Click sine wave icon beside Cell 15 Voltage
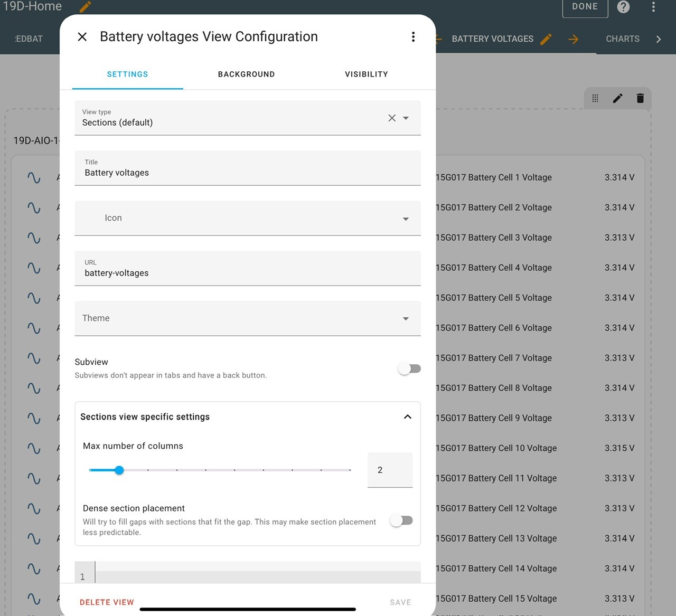This screenshot has width=676, height=616. point(34,599)
